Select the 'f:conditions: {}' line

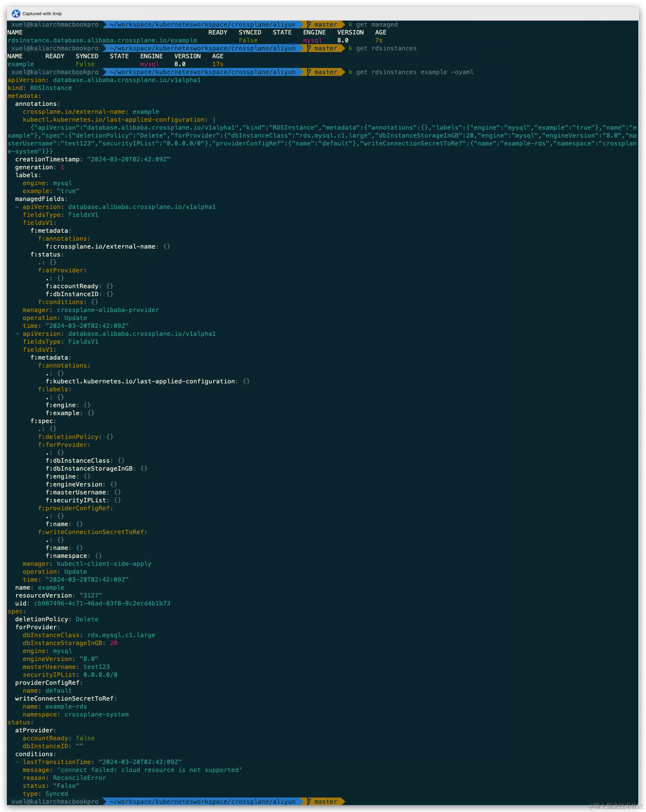(x=68, y=302)
